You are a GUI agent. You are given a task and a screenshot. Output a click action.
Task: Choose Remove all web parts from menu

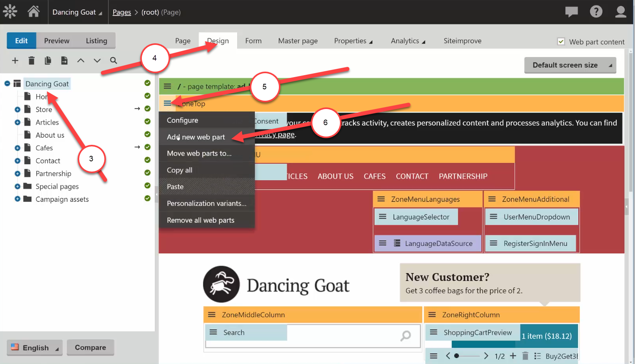click(x=201, y=220)
